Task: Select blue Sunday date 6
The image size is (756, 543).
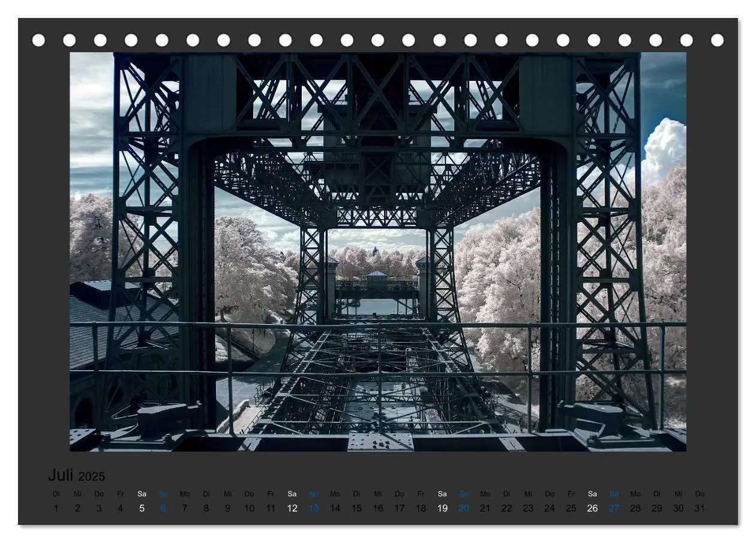Action: (163, 508)
